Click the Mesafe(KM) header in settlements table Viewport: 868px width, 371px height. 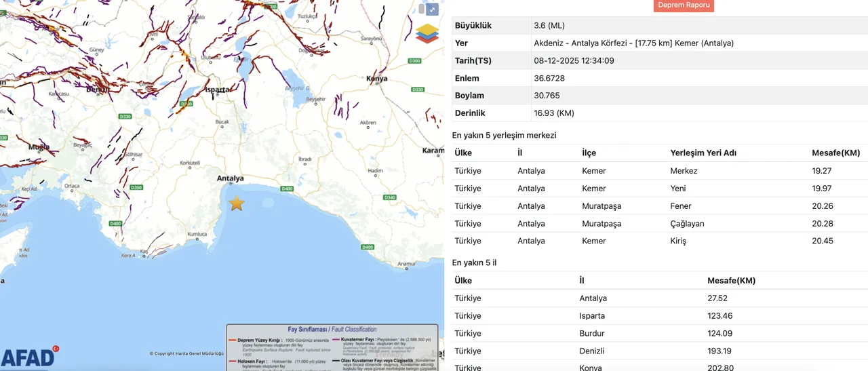tap(835, 153)
